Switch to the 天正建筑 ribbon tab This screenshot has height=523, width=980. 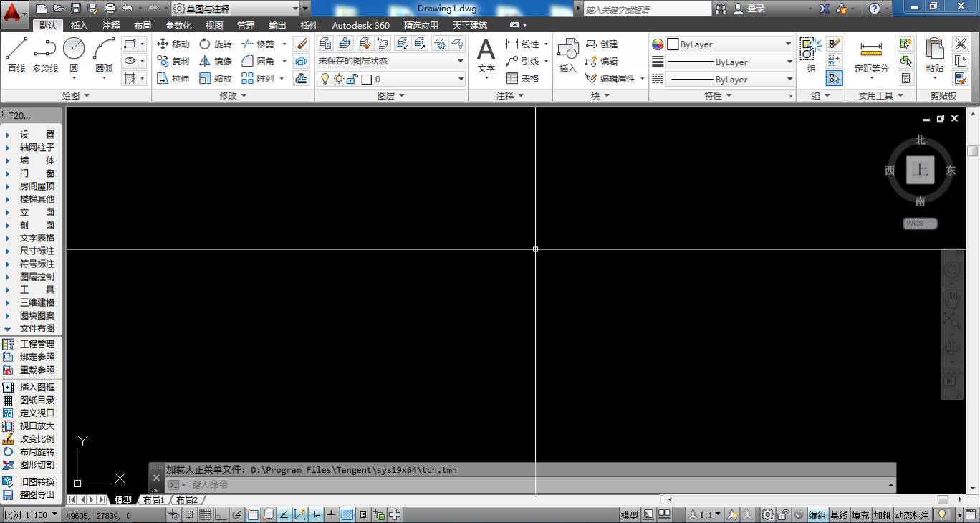pyautogui.click(x=469, y=25)
